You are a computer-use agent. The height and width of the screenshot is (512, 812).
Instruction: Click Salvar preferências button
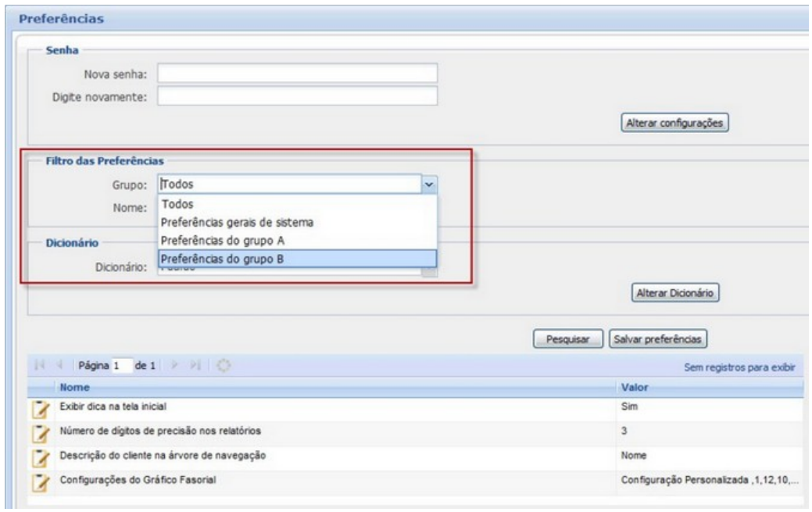[658, 339]
